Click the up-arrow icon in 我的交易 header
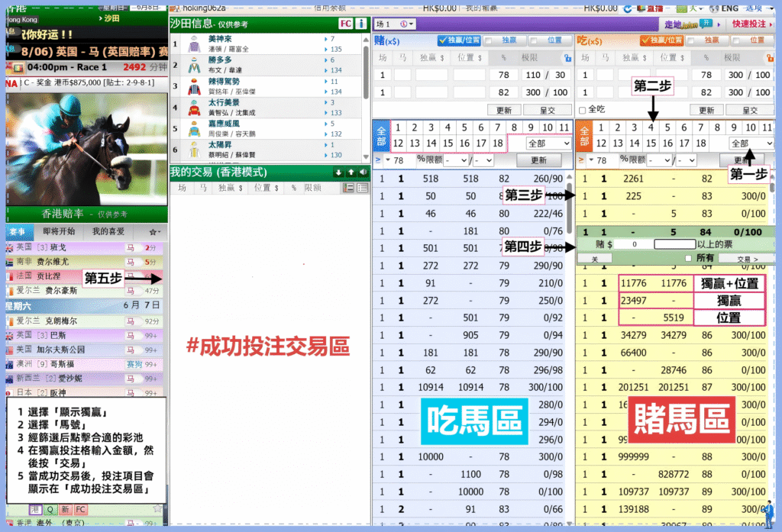782x532 pixels. click(351, 172)
